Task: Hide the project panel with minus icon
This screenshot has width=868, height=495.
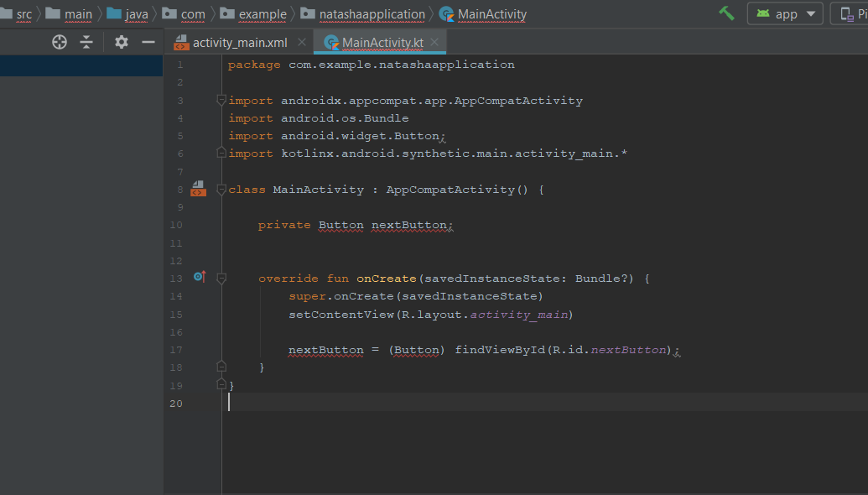Action: 148,42
